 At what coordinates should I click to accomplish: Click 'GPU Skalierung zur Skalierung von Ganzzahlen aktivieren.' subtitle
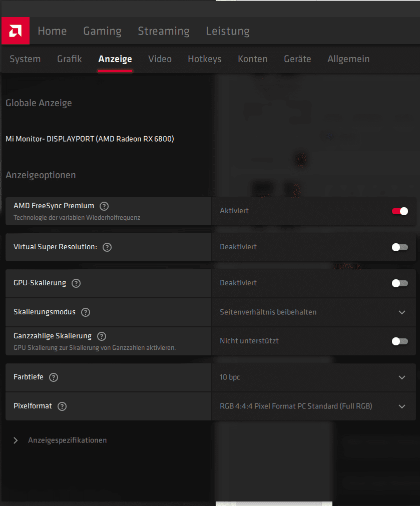(x=95, y=348)
